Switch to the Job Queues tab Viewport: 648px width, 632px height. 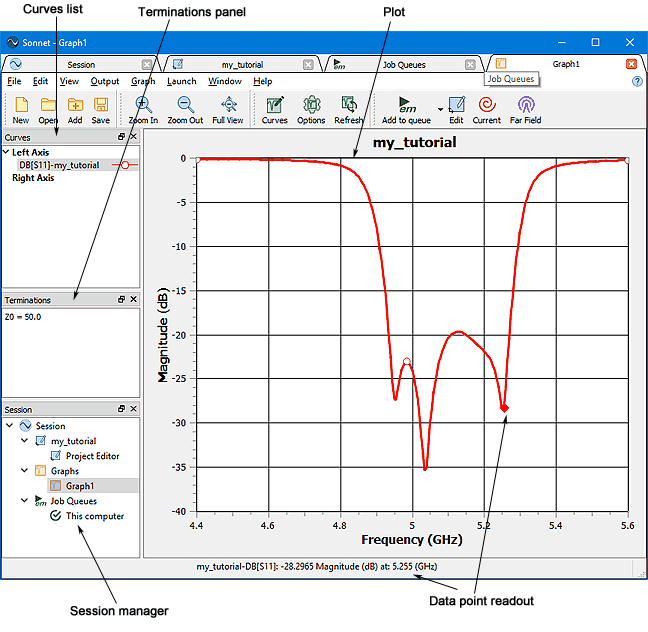coord(404,64)
